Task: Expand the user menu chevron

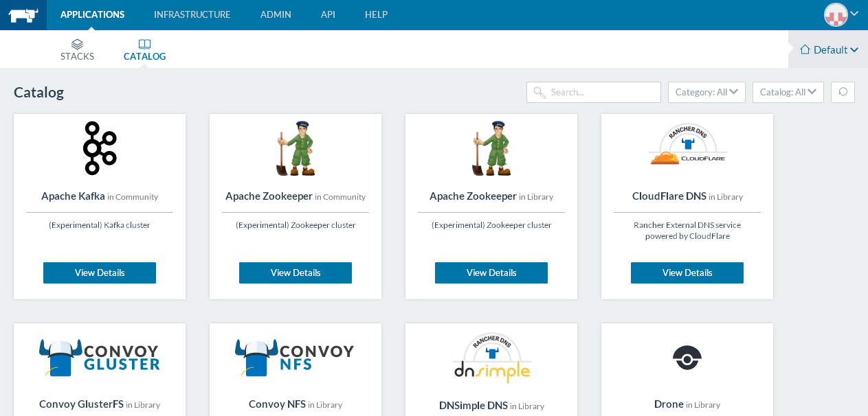Action: tap(854, 13)
